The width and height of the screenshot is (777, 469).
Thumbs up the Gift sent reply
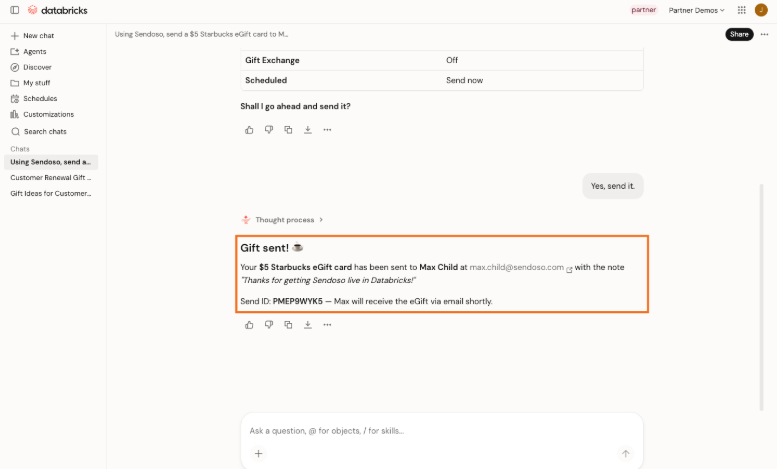[249, 325]
